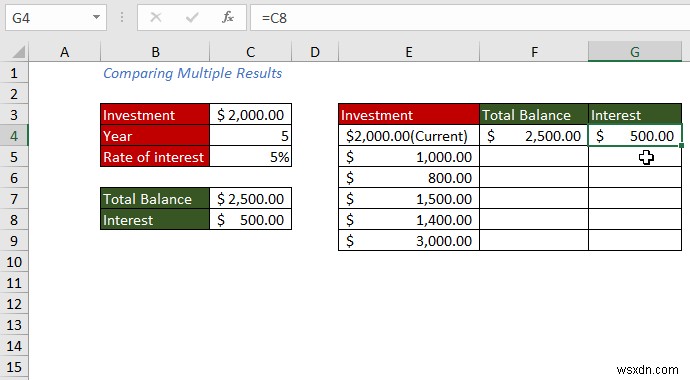Select the $ 1,000.00 investment cell

pyautogui.click(x=409, y=157)
